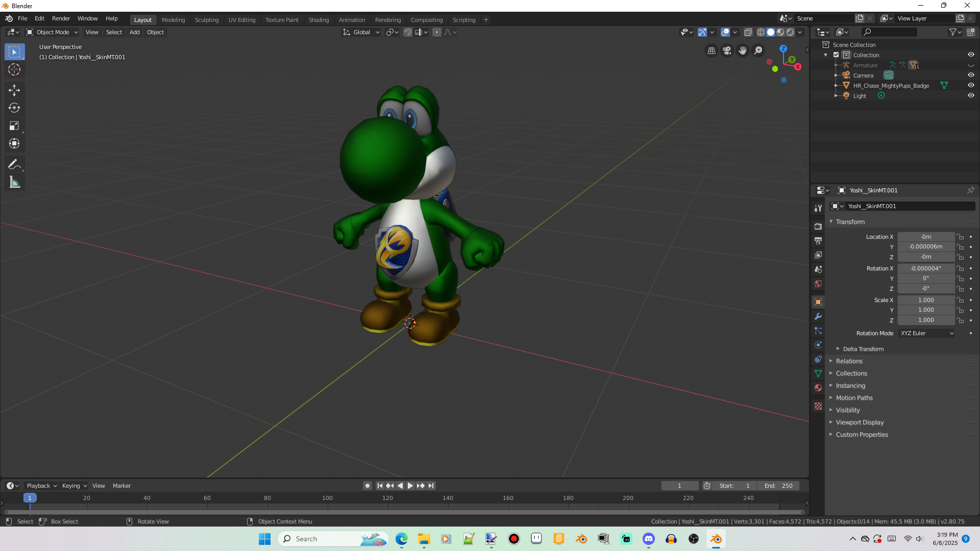Open Discord from the Windows taskbar
This screenshot has height=551, width=980.
[x=649, y=539]
